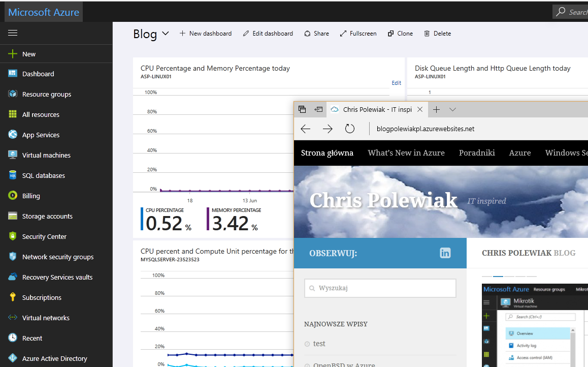This screenshot has width=588, height=367.
Task: Click the Billing circle icon
Action: 13,196
